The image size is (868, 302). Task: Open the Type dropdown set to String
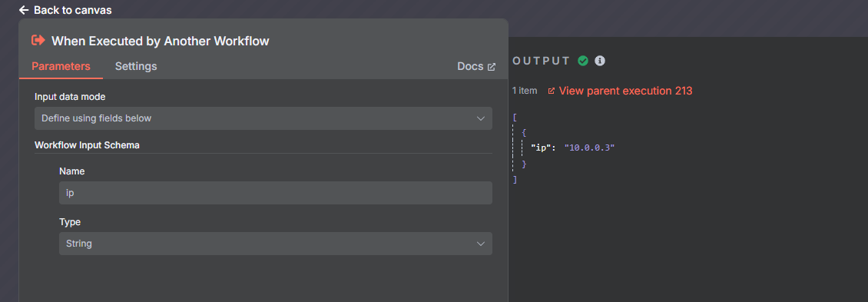pos(276,244)
